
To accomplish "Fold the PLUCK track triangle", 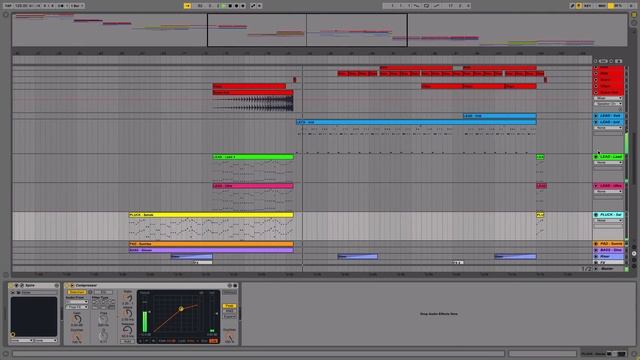I will coord(596,215).
